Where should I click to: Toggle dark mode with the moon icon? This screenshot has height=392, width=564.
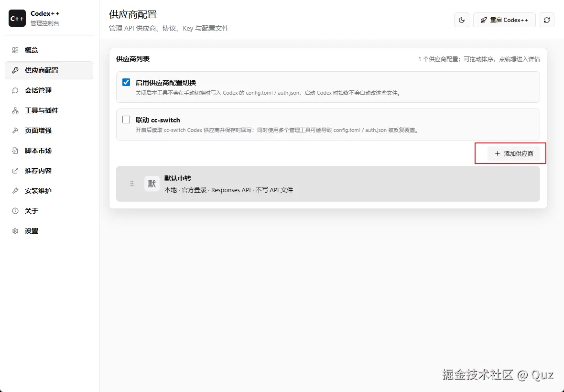462,20
